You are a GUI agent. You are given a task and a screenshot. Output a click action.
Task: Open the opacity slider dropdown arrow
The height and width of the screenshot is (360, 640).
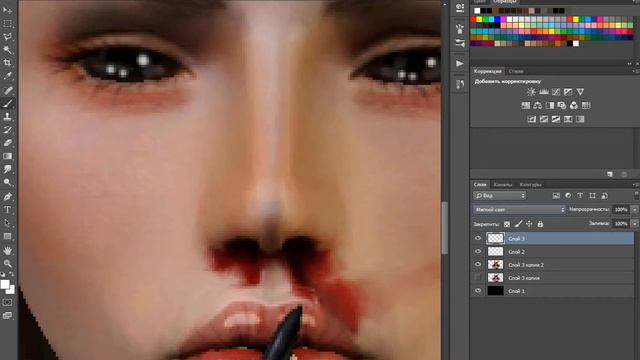click(635, 209)
